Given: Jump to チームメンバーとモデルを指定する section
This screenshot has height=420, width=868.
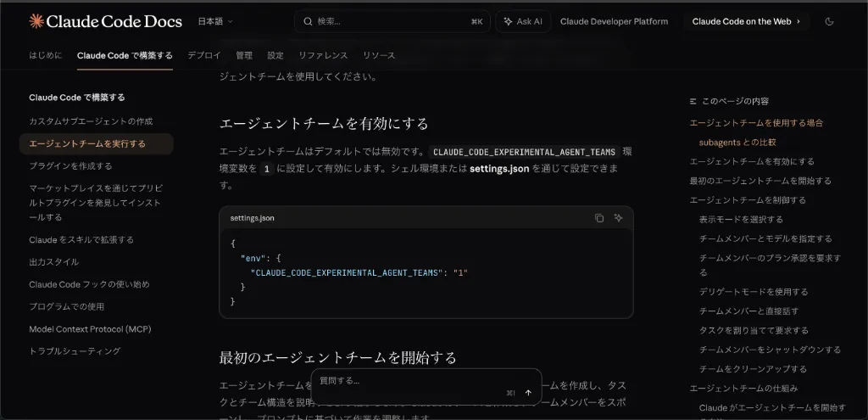Looking at the screenshot, I should tap(765, 238).
